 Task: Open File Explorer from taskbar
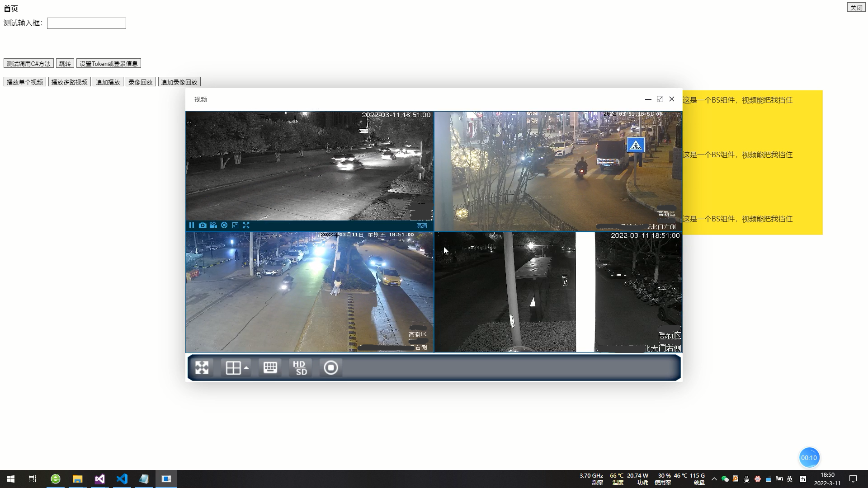[x=78, y=479]
